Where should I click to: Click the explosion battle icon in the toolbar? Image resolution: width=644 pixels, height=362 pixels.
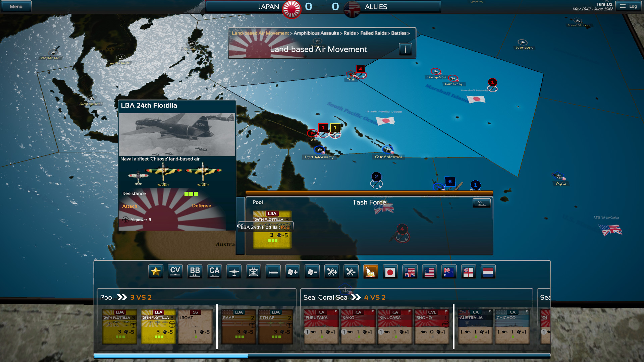(x=370, y=271)
